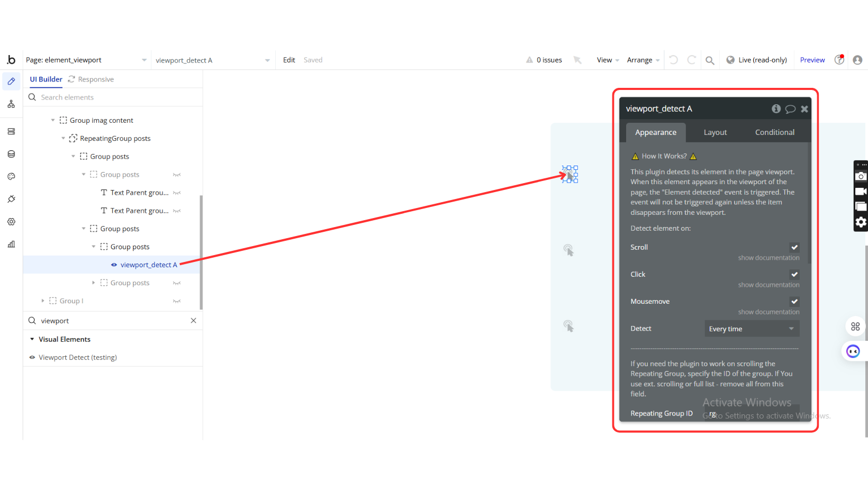The image size is (868, 489).
Task: Click the Live (read-only) button
Action: click(757, 60)
